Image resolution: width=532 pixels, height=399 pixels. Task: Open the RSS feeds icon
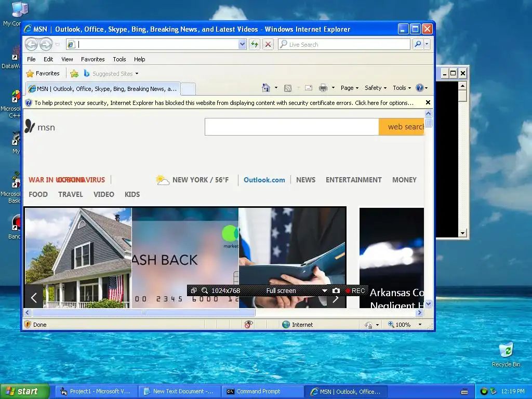(288, 88)
